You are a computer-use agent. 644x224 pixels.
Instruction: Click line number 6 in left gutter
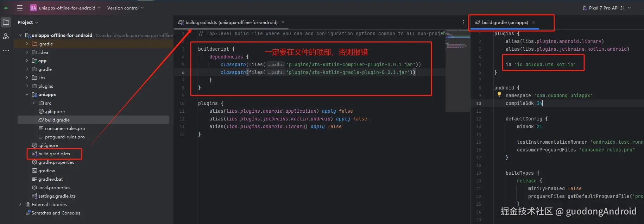click(x=183, y=72)
